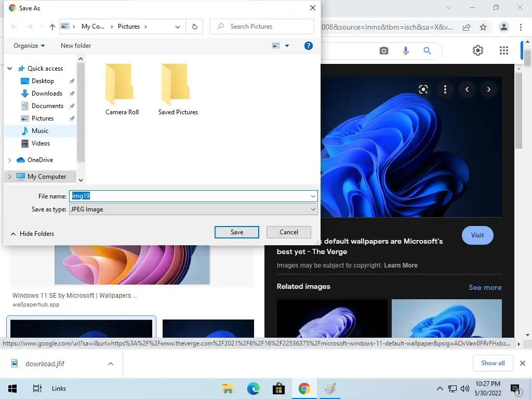Open the Camera Roll folder
Screen dimensions: 532x399
coord(122,89)
